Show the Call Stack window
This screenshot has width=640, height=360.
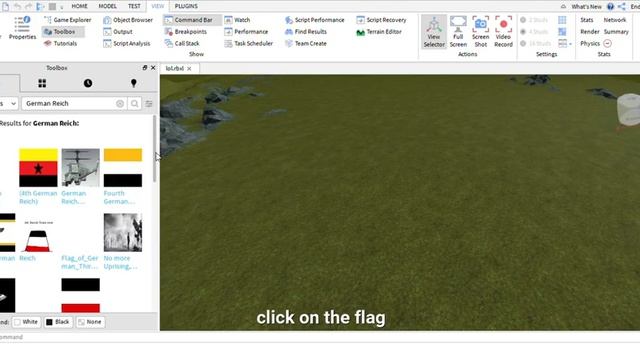coord(182,43)
